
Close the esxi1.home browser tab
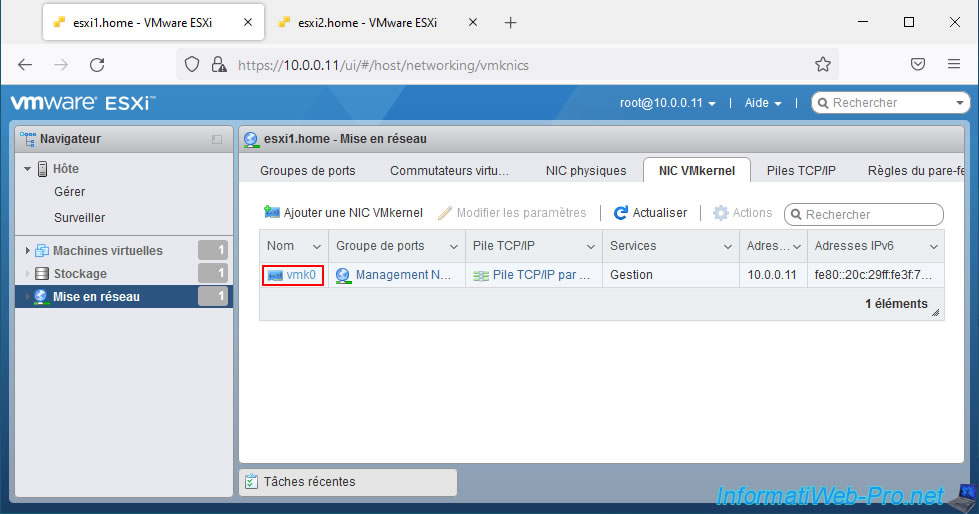[248, 22]
